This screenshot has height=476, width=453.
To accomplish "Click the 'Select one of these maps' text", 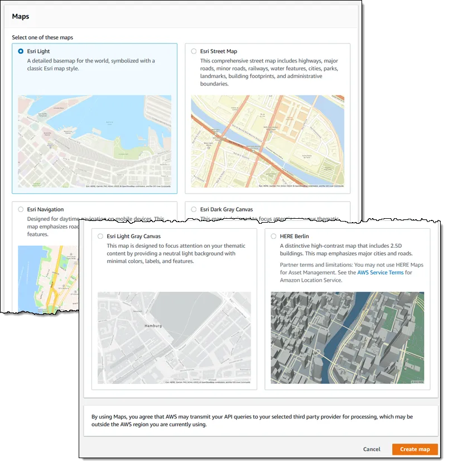I will click(42, 37).
